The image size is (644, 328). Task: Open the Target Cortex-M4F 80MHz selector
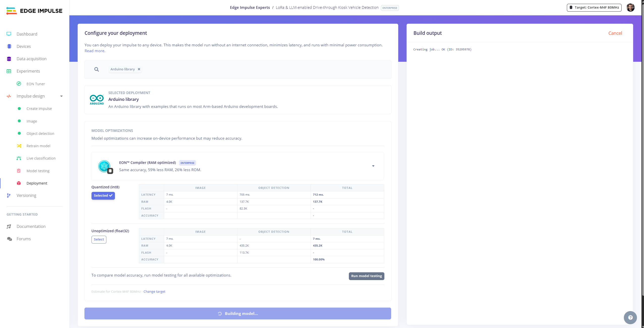pyautogui.click(x=594, y=8)
